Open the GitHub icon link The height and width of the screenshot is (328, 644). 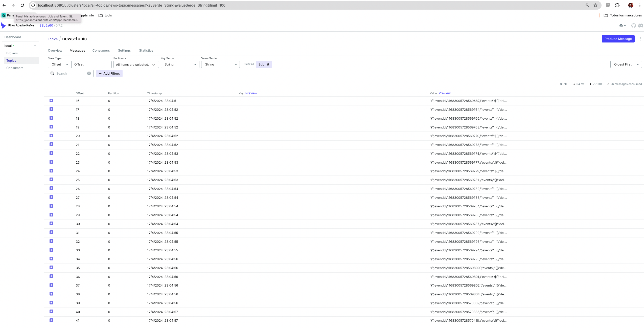[x=633, y=26]
